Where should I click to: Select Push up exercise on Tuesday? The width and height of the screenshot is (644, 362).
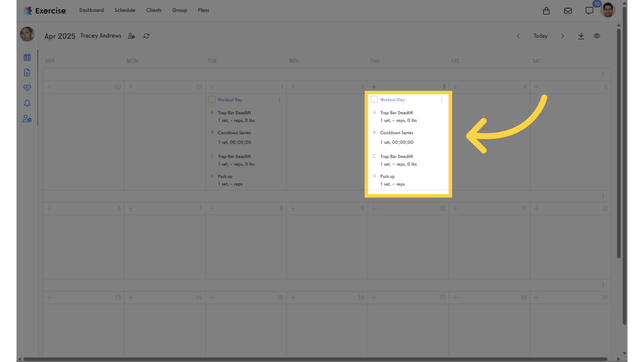click(x=225, y=177)
